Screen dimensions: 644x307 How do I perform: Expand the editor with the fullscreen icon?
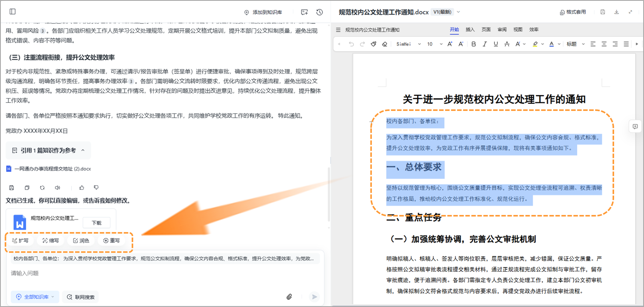630,12
